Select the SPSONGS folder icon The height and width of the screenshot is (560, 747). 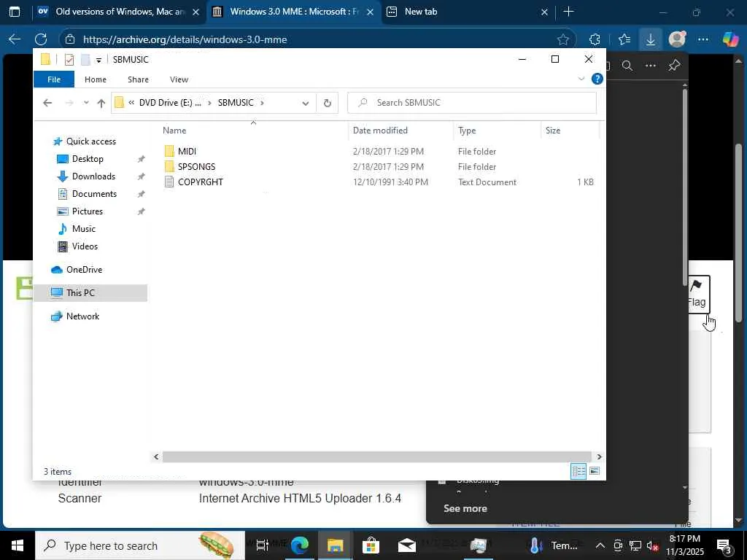point(169,167)
